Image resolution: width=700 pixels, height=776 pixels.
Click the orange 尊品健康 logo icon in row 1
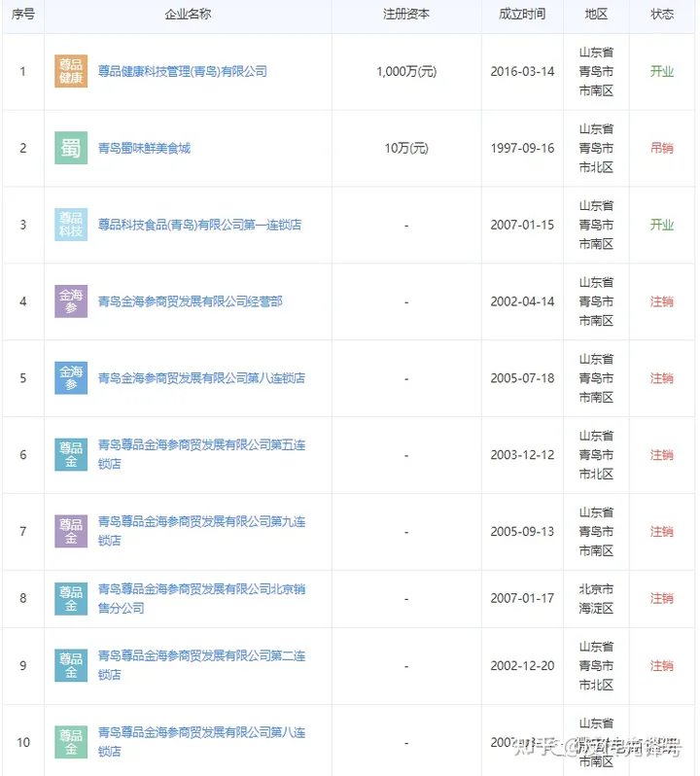(x=71, y=72)
